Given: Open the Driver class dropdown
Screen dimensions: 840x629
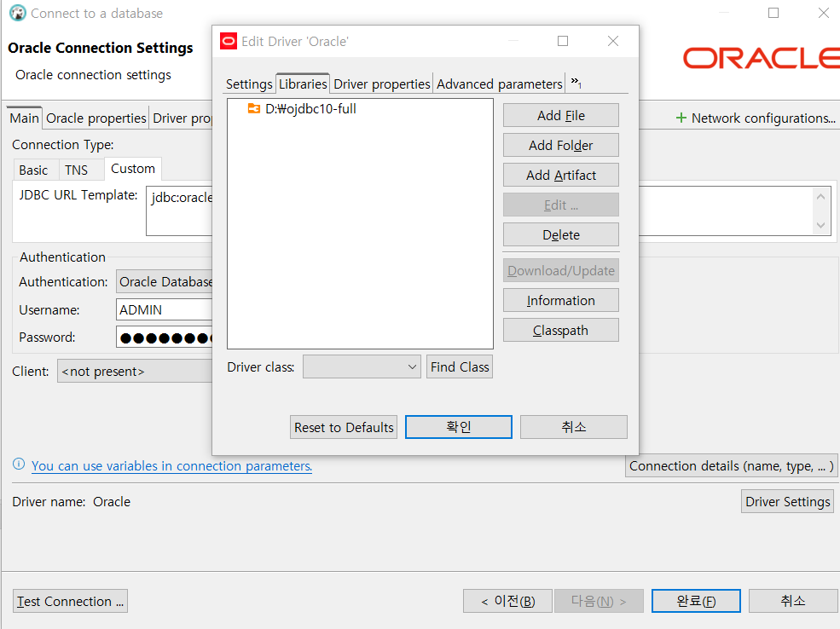Looking at the screenshot, I should click(x=362, y=366).
